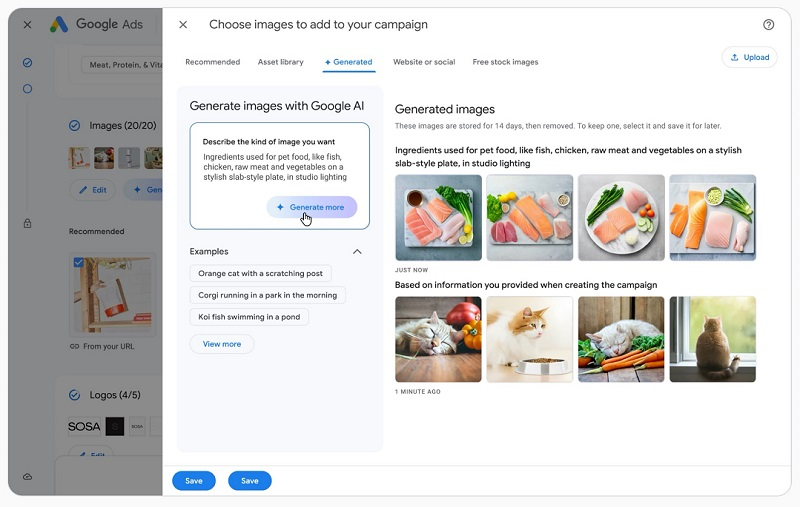Click View more under Examples
The width and height of the screenshot is (800, 507).
(x=222, y=344)
